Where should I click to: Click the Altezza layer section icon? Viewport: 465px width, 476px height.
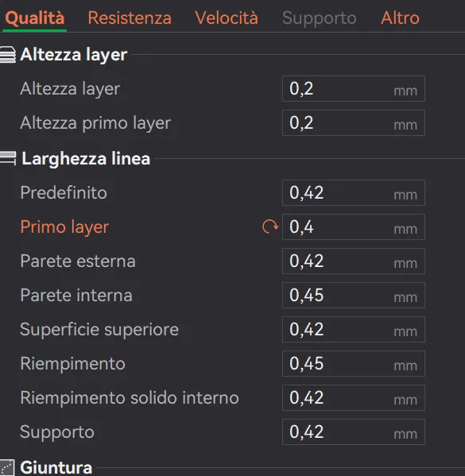pyautogui.click(x=8, y=55)
